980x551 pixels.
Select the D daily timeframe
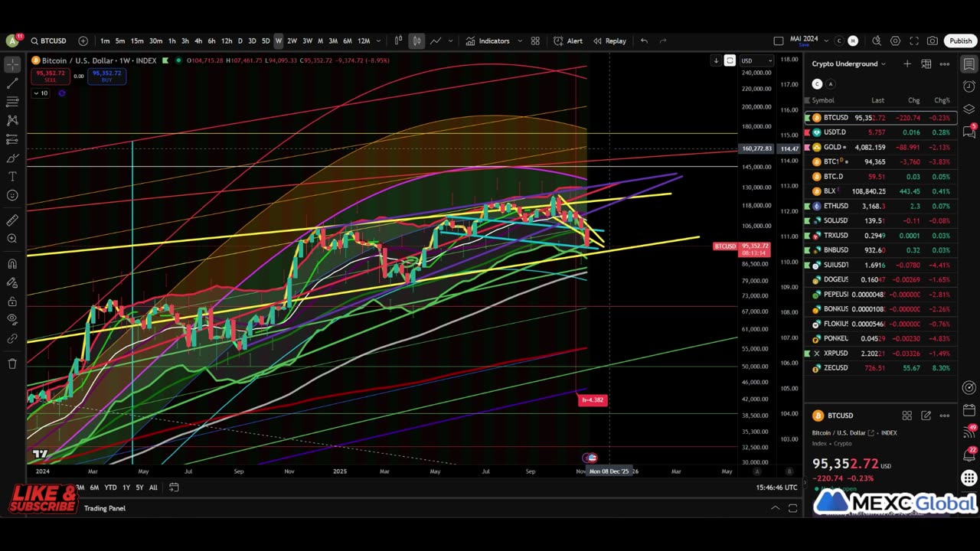[240, 41]
